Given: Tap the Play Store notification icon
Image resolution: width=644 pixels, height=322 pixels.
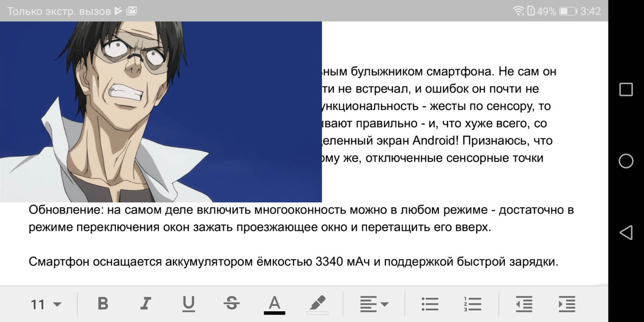Looking at the screenshot, I should coord(119,11).
